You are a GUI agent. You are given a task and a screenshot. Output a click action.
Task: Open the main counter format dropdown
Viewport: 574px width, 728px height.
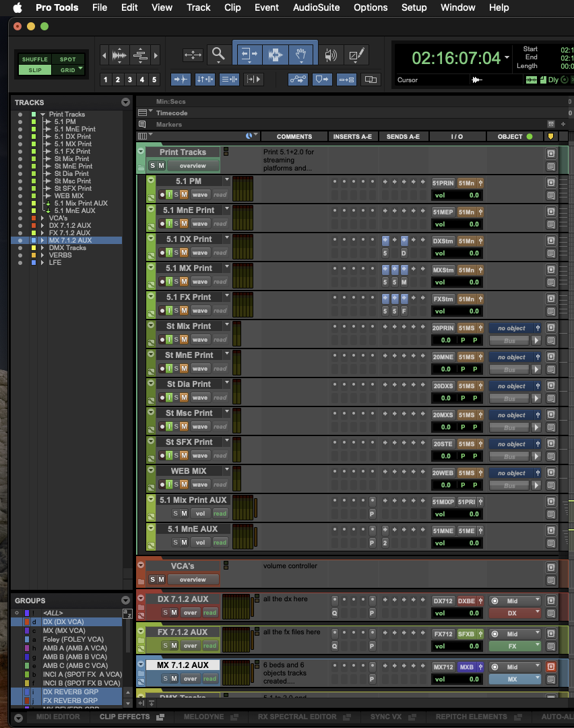point(507,57)
